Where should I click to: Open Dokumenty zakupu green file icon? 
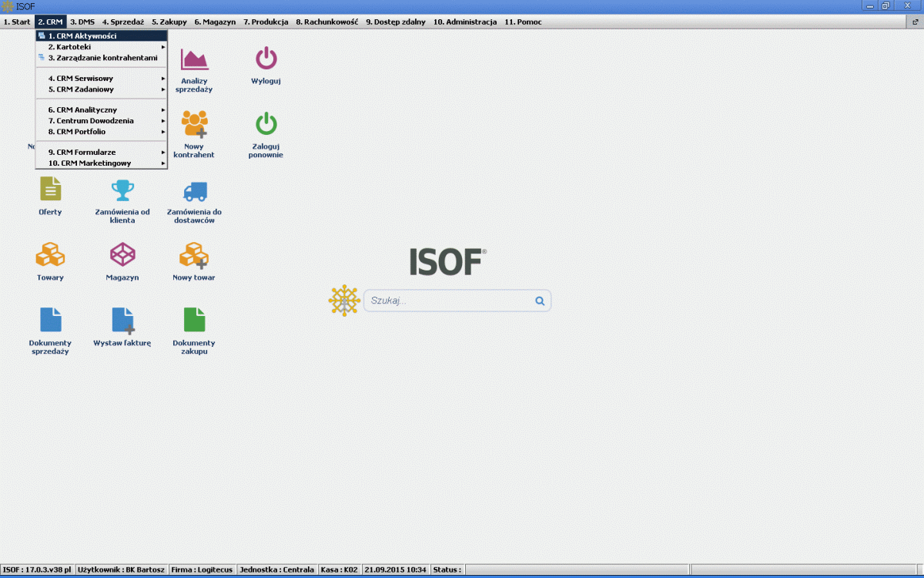tap(194, 320)
